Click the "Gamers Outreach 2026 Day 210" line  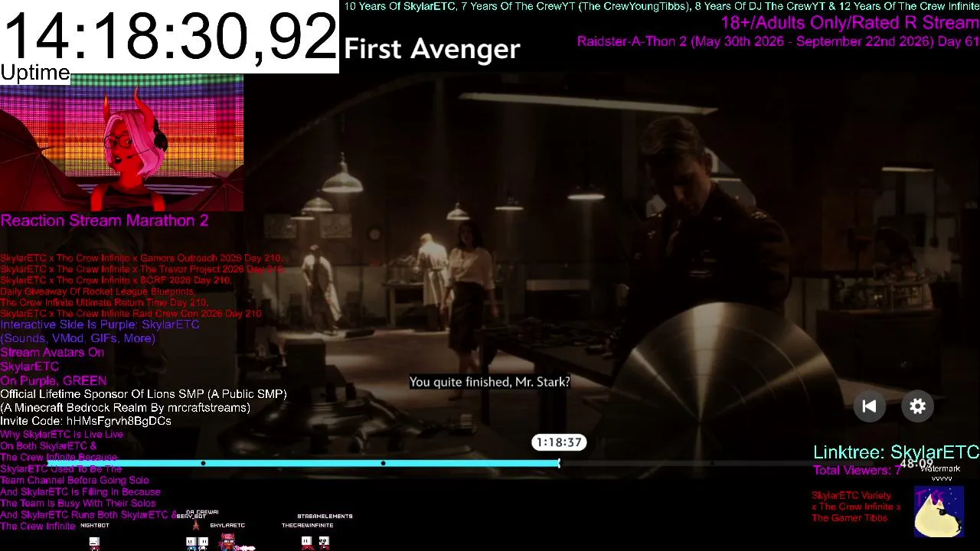point(141,259)
